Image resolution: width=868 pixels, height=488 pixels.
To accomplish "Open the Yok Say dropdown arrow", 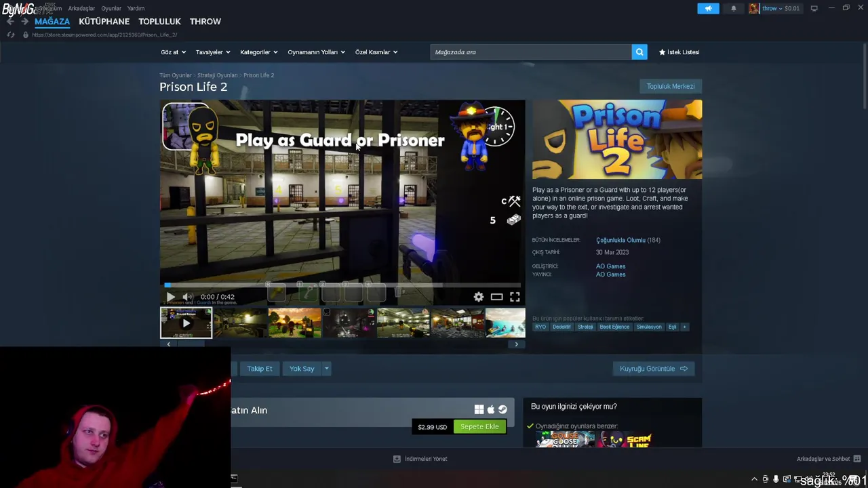I will (326, 369).
